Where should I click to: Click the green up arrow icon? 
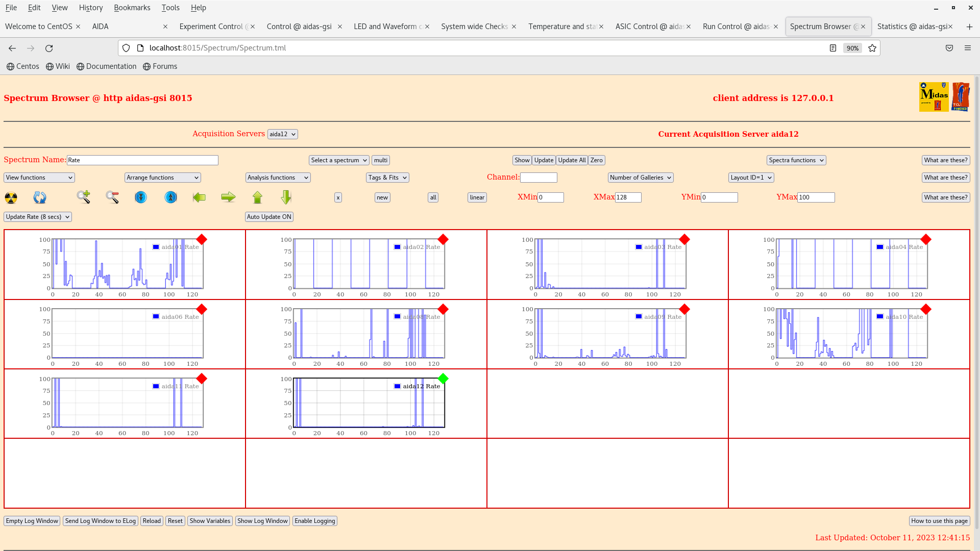[x=257, y=197]
